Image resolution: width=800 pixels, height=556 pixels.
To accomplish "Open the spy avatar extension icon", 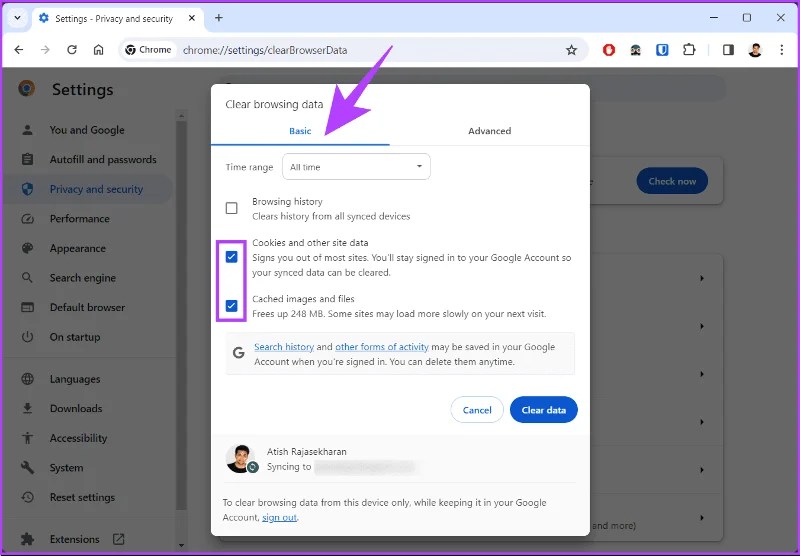I will click(x=635, y=50).
